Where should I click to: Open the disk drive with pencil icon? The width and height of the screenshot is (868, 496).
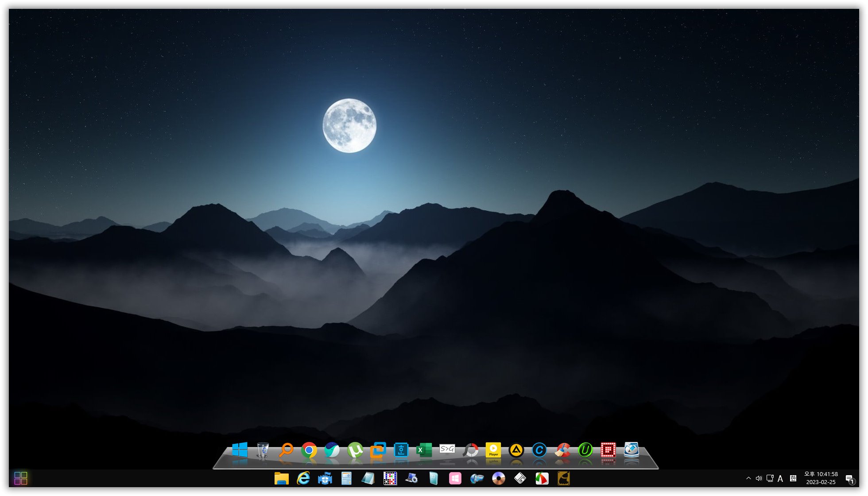(x=632, y=449)
